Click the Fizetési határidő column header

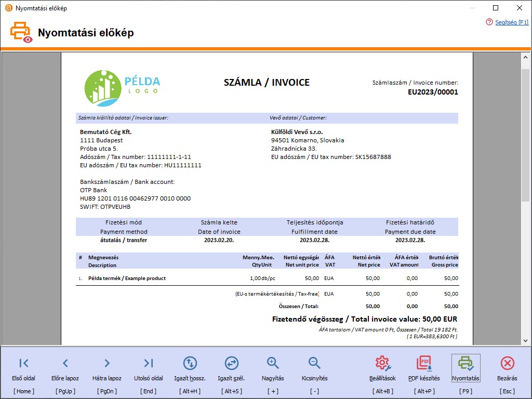pyautogui.click(x=410, y=222)
